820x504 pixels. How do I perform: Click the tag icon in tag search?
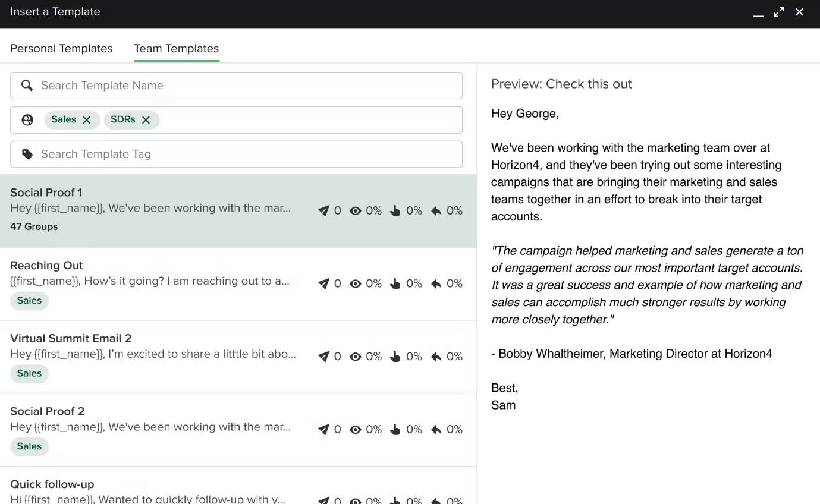pyautogui.click(x=27, y=155)
